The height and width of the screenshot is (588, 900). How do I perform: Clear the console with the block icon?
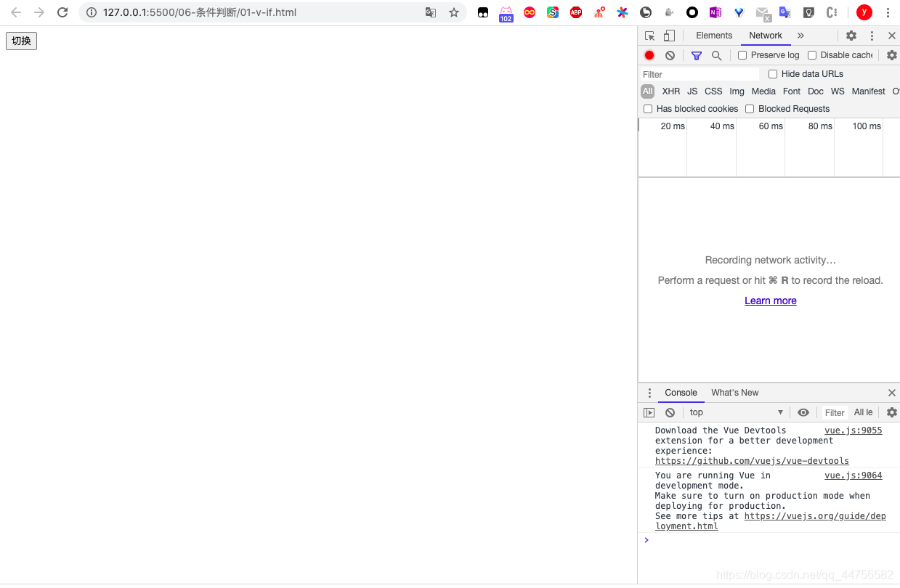670,412
